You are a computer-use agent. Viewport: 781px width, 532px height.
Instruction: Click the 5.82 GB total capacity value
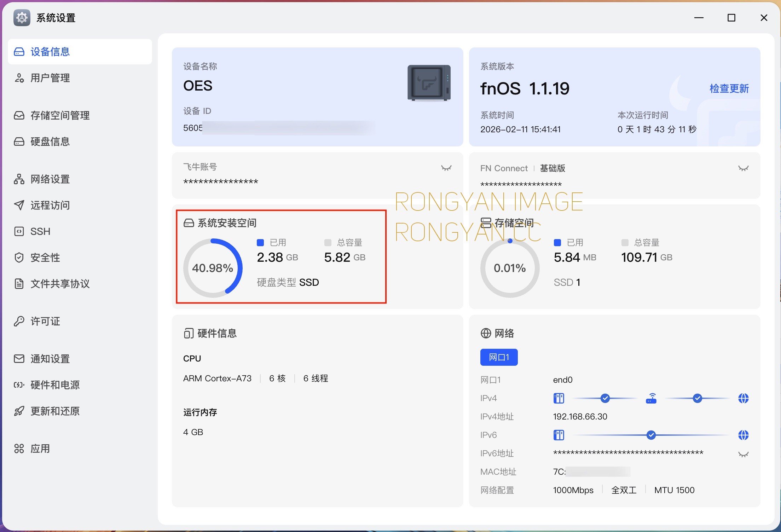(345, 258)
